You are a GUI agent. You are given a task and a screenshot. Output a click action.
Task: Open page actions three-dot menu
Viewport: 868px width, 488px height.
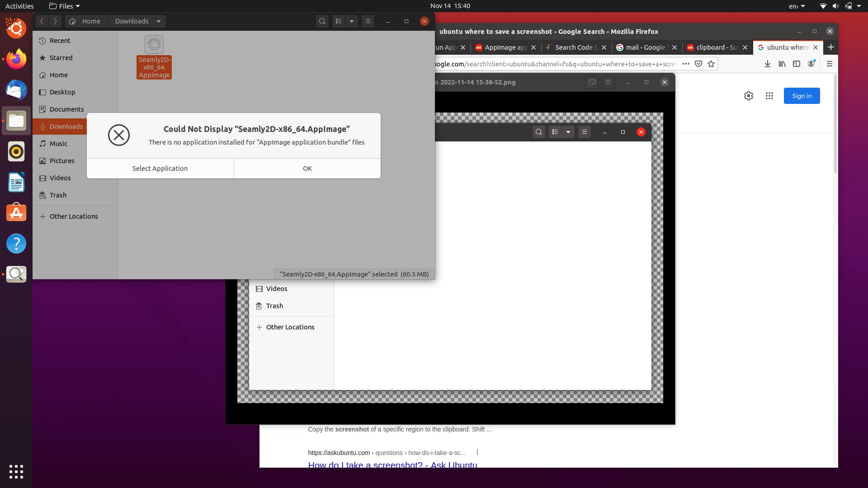686,64
